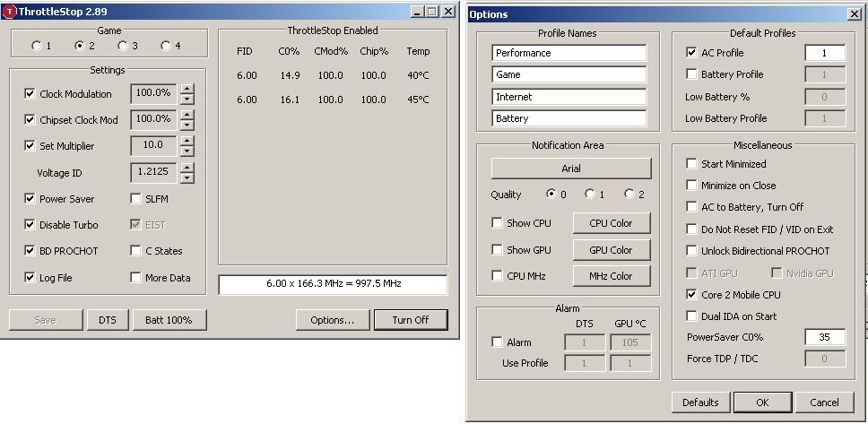Check Do Not Reset FID / VID on Exit
868x424 pixels.
[x=690, y=229]
